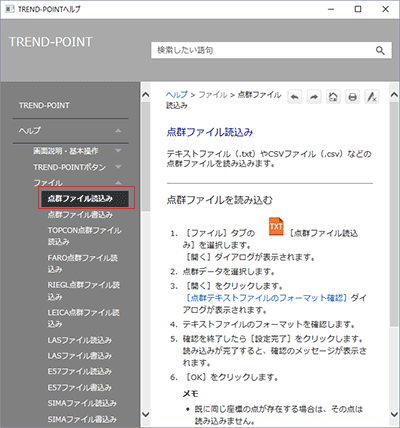Screen dimensions: 400x428
Task: Click the 点群ファイルを読み込む subheading
Action: tap(219, 200)
